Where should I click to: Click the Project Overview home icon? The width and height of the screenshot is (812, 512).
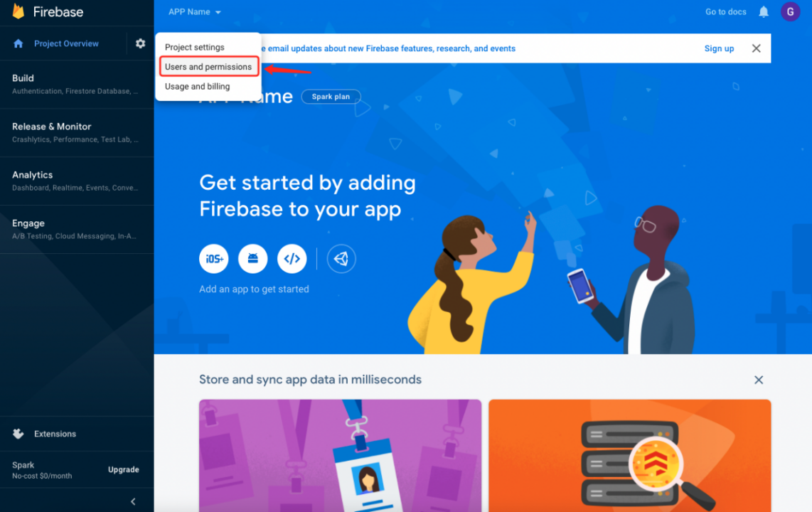18,43
